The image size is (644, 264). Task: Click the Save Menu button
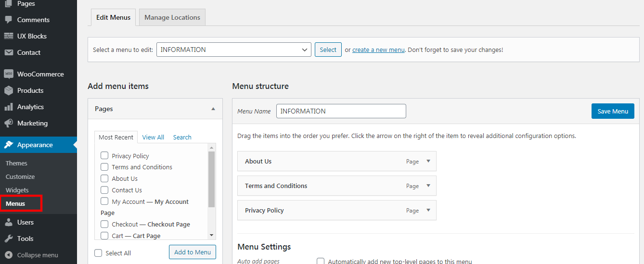tap(613, 111)
